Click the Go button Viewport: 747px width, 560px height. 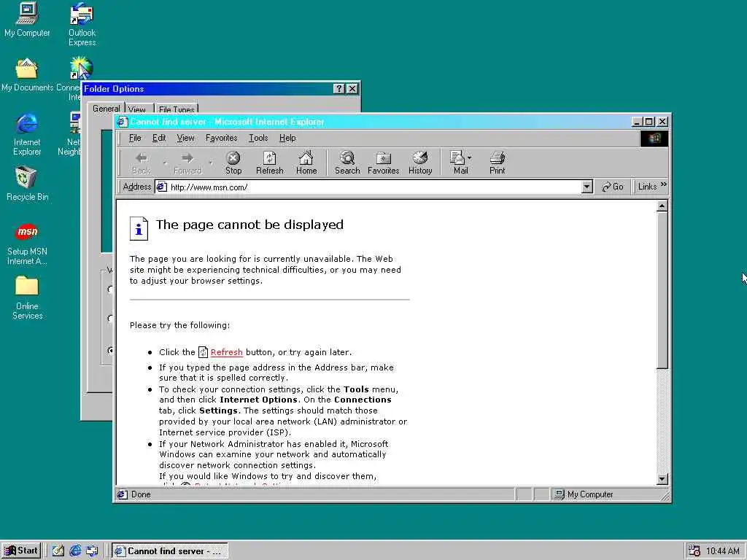point(613,187)
